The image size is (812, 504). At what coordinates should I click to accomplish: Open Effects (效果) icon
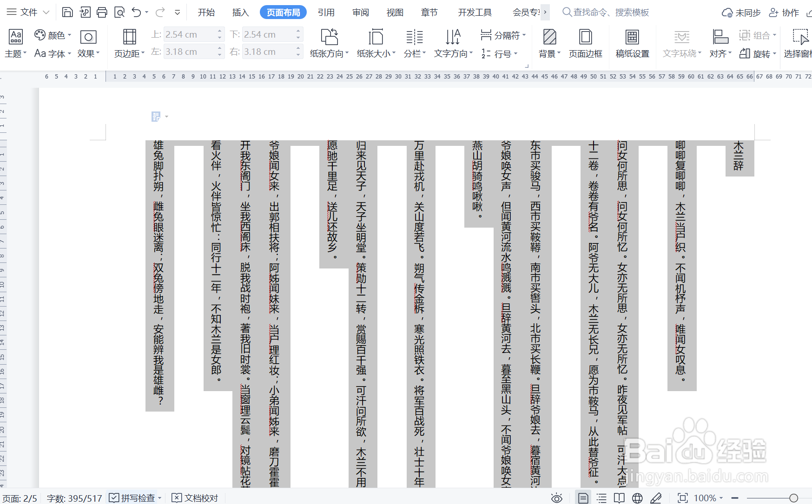[88, 43]
